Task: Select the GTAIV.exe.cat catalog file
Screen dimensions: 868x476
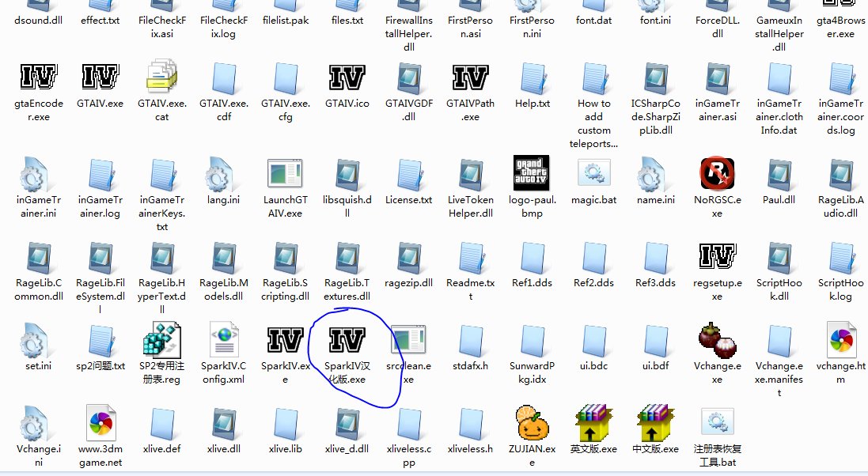Action: (161, 78)
